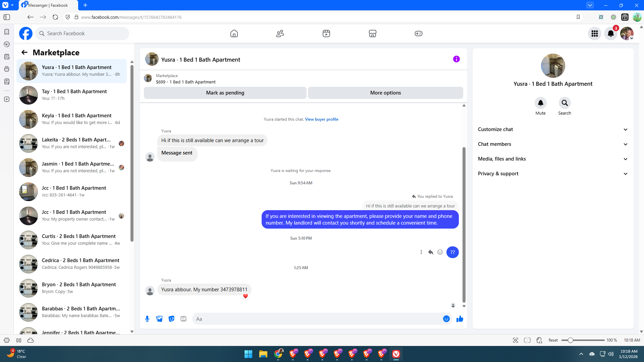This screenshot has height=362, width=644.
Task: Toggle page tiling in status bar
Action: [x=527, y=340]
